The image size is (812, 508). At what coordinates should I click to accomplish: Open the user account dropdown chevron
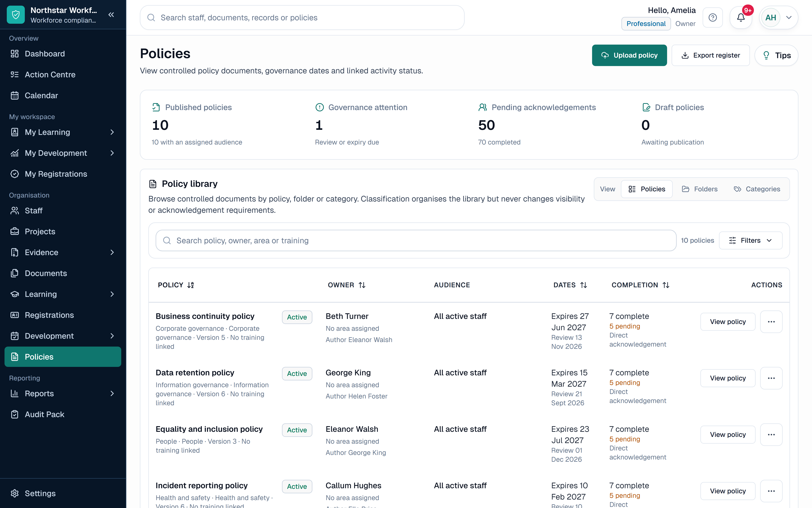[x=789, y=17]
